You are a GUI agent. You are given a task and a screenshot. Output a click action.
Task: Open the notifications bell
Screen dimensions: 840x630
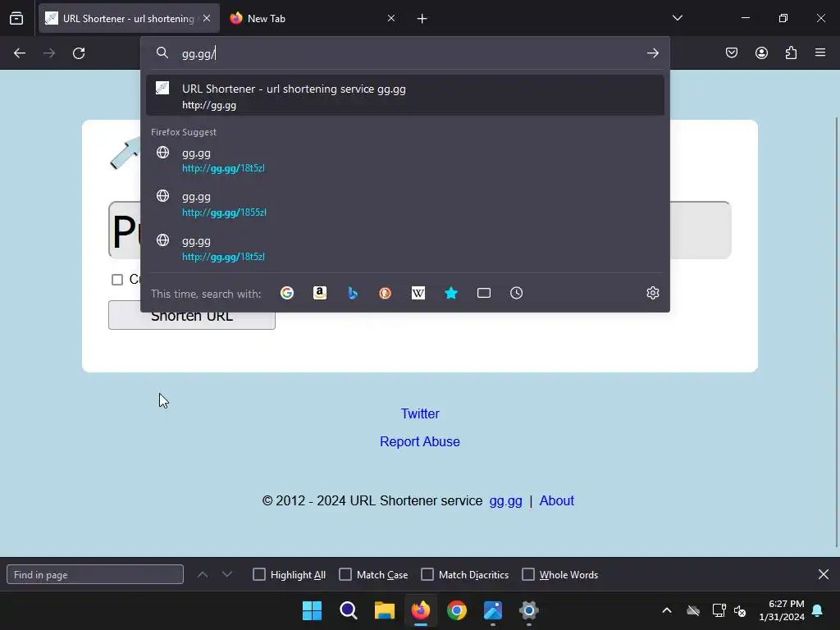click(x=818, y=610)
